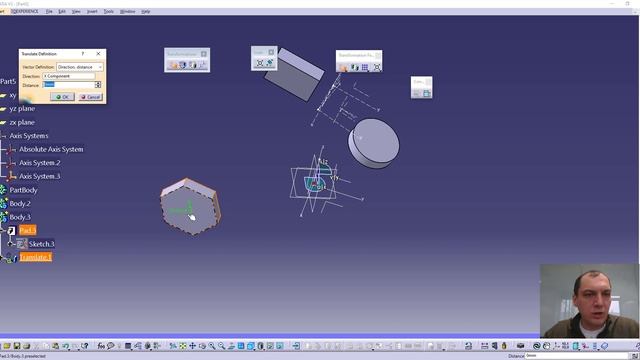Click the Scaling icon in Transformation Features toolbar
This screenshot has height=360, width=640.
[x=377, y=67]
